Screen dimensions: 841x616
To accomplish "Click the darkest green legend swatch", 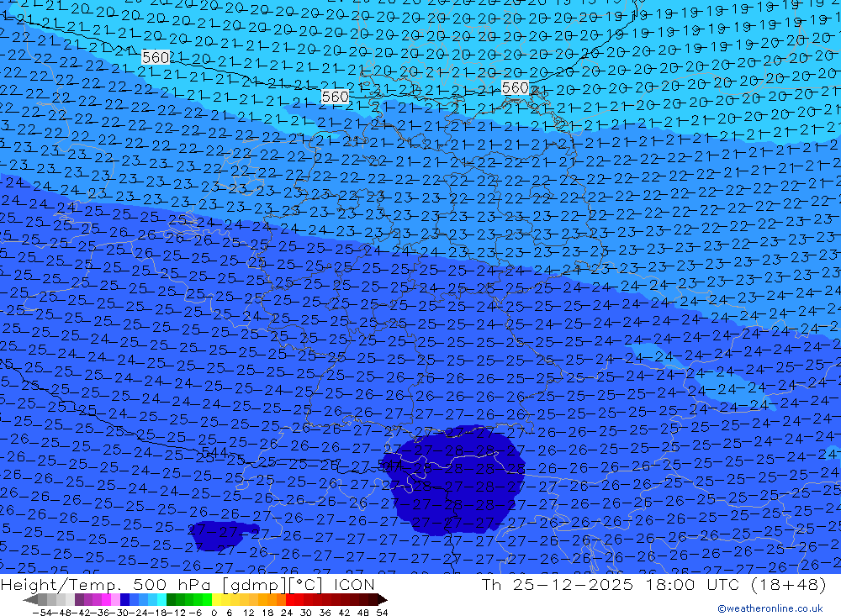I will pos(171,599).
